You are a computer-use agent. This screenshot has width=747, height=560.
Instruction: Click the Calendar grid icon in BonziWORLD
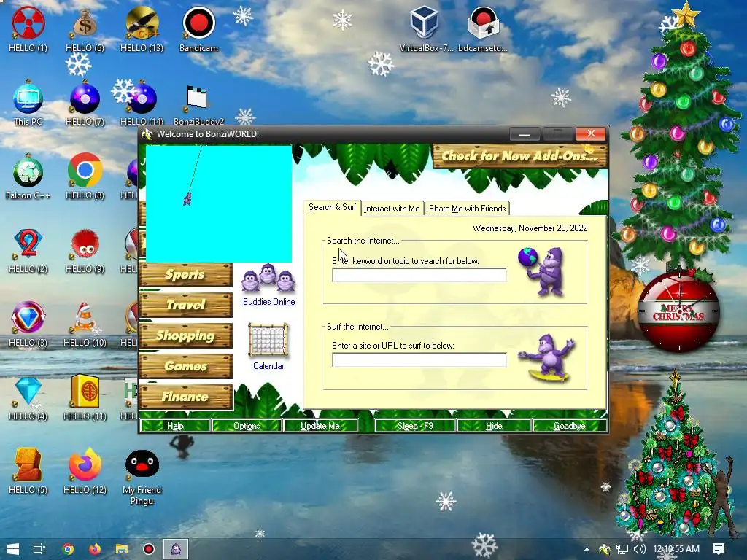(268, 340)
